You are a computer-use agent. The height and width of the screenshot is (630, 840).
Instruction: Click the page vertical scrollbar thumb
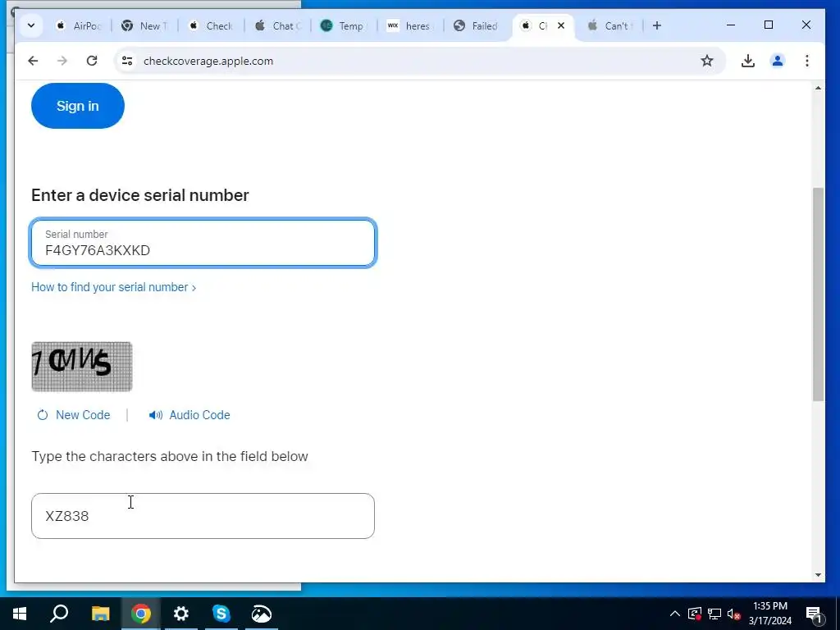coord(818,294)
